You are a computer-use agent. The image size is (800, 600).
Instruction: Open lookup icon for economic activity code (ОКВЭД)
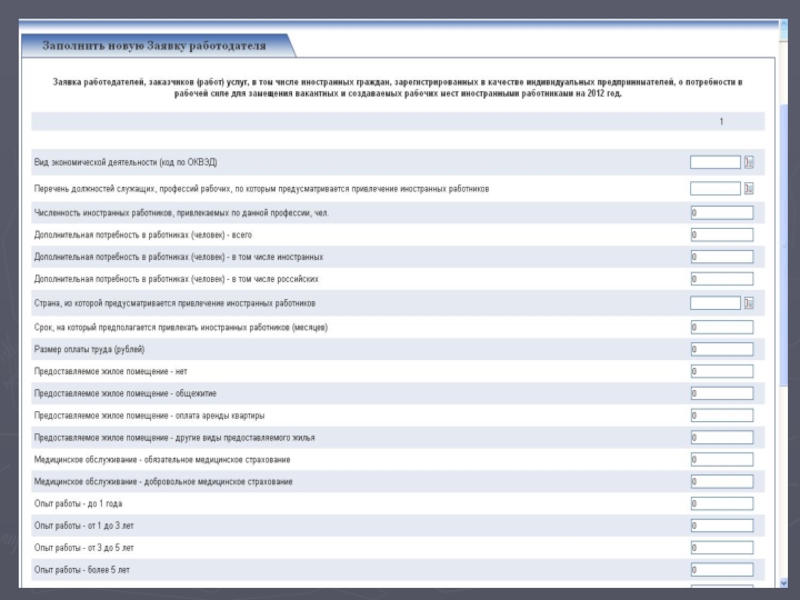[x=748, y=162]
